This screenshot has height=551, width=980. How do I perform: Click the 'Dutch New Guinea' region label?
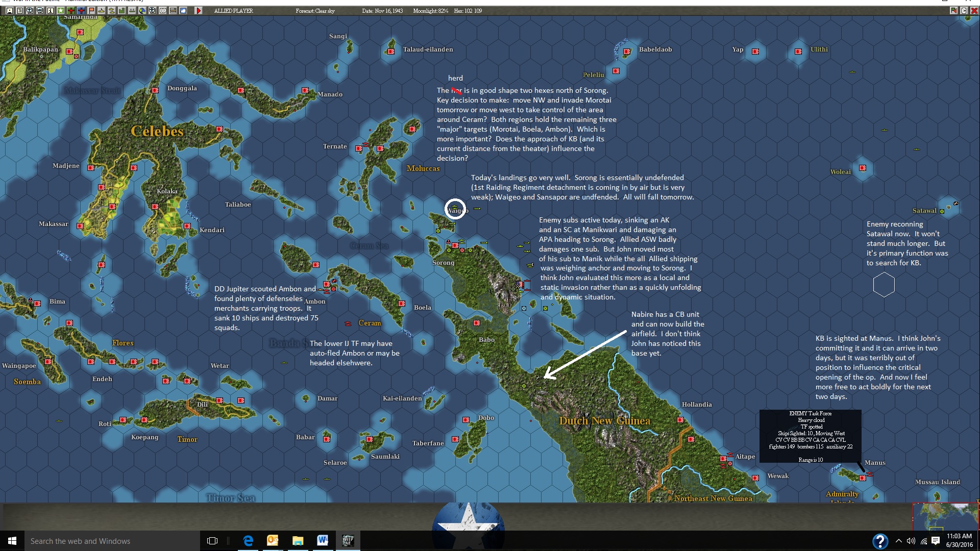coord(605,421)
